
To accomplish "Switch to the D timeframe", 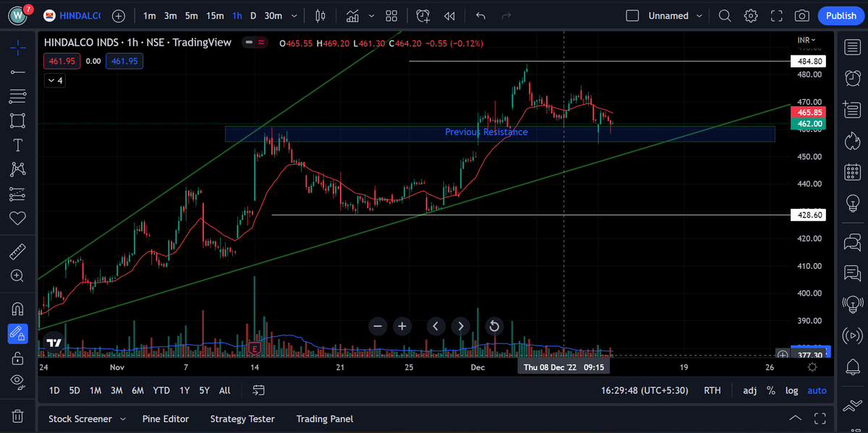I will pyautogui.click(x=253, y=16).
